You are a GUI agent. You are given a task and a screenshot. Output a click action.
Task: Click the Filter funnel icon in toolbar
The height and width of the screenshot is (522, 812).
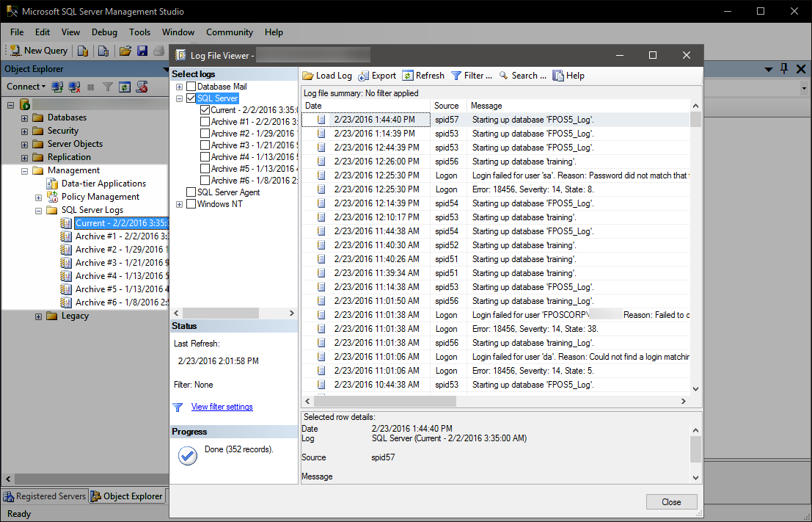(x=456, y=76)
